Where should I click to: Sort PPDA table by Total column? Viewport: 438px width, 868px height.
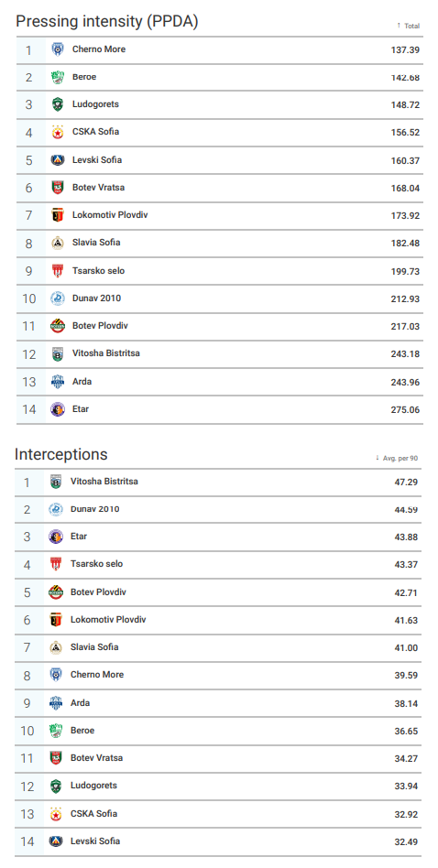408,26
